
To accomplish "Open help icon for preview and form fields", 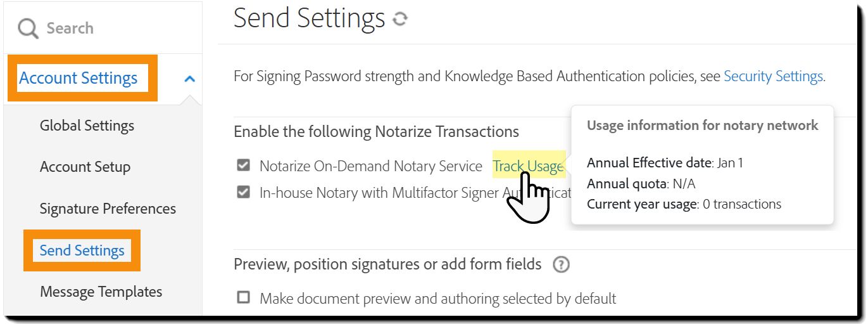I will pos(561,264).
